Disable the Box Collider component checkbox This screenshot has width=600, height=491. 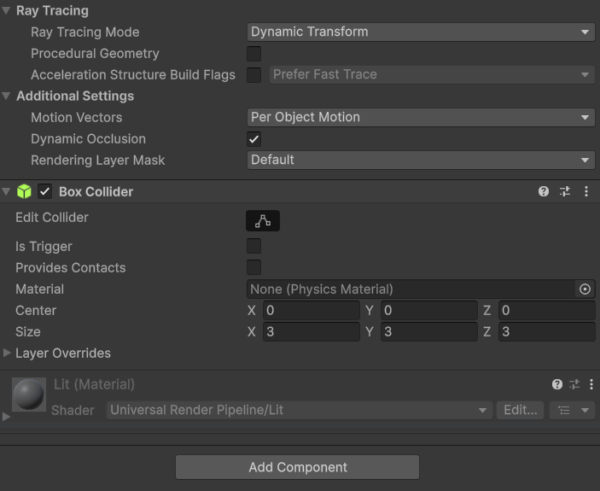(x=45, y=192)
